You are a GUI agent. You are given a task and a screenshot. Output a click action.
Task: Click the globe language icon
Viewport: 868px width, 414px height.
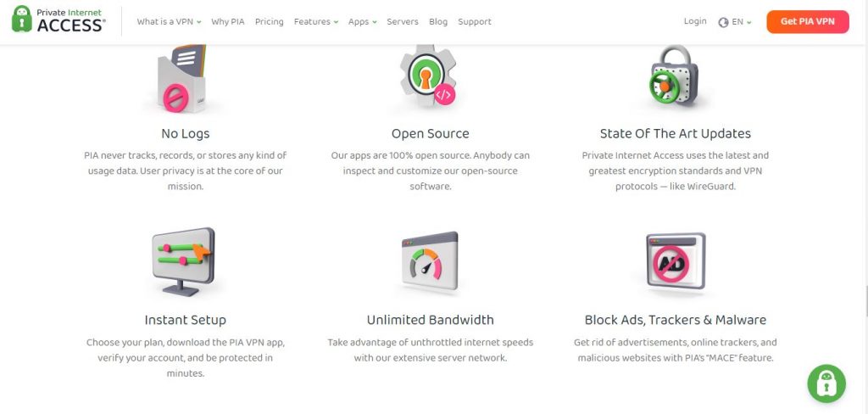point(723,22)
